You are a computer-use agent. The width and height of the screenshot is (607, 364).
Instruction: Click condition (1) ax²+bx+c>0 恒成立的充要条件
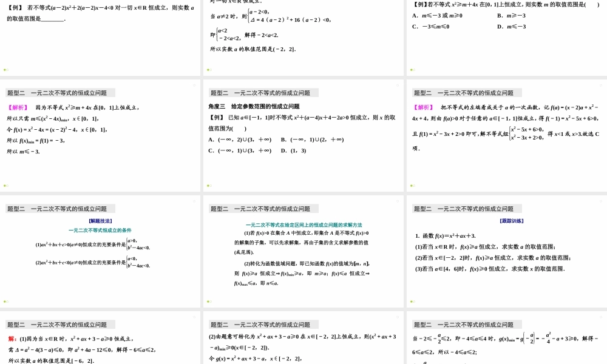[93, 244]
